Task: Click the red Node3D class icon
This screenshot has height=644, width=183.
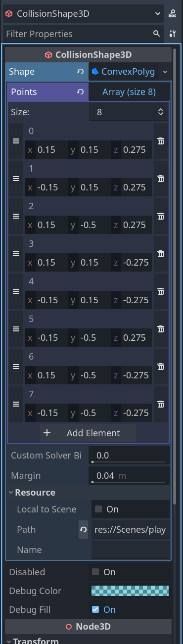Action: (x=69, y=627)
